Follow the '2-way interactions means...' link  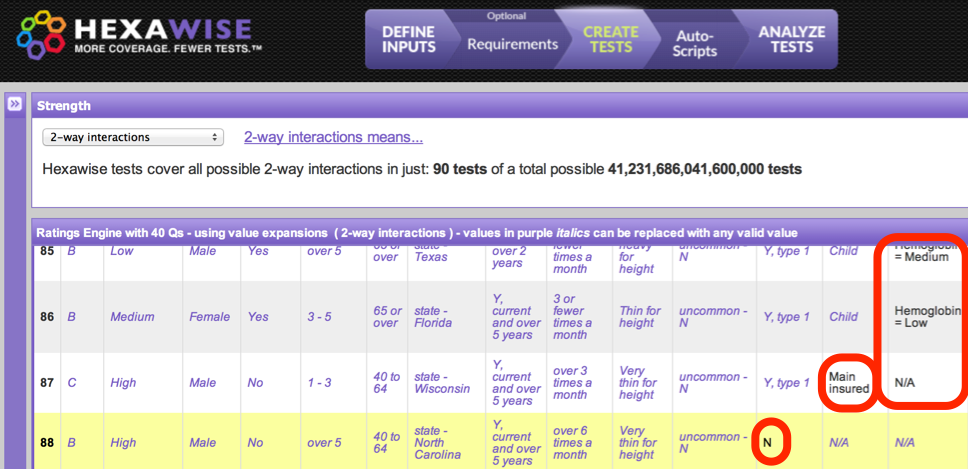(x=333, y=137)
